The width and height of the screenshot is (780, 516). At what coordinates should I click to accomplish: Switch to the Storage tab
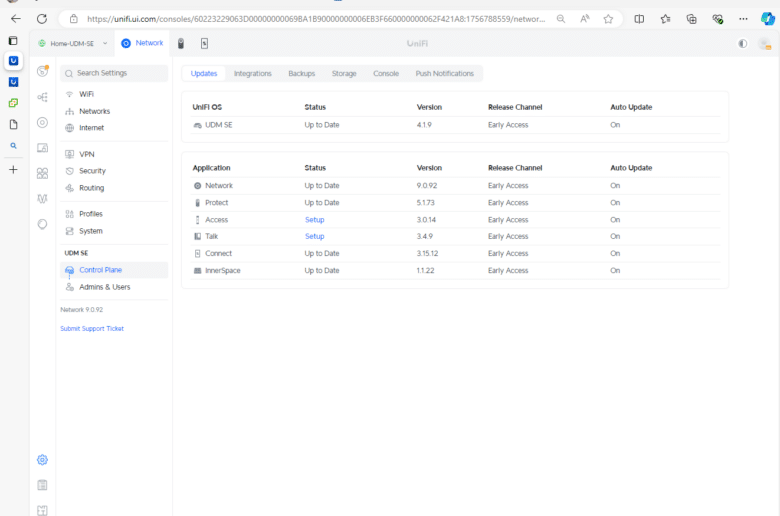click(344, 73)
